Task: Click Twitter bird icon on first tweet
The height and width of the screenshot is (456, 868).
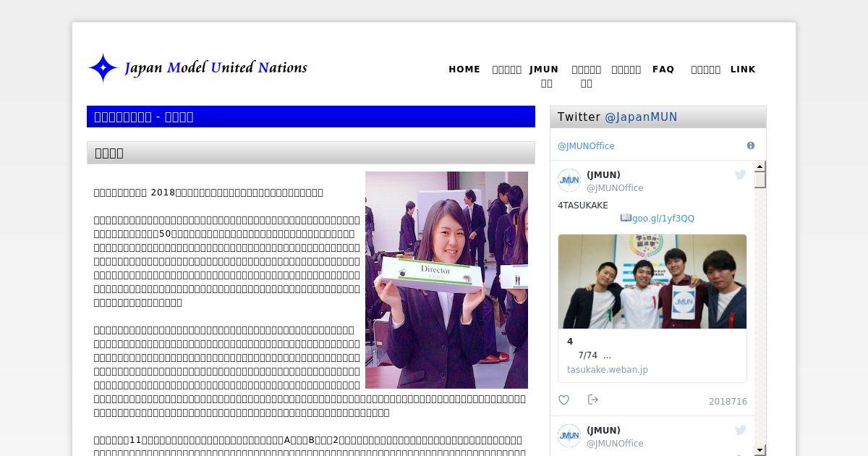Action: [741, 174]
